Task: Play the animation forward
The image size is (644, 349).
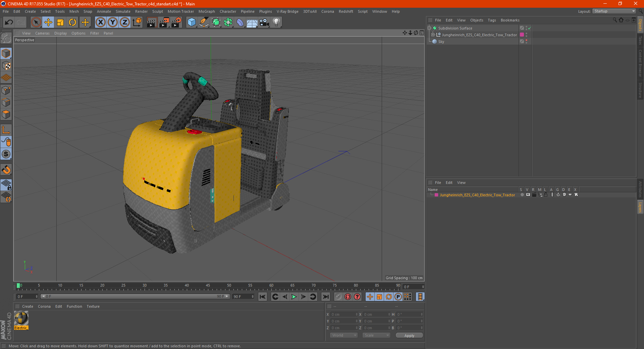Action: pyautogui.click(x=294, y=297)
